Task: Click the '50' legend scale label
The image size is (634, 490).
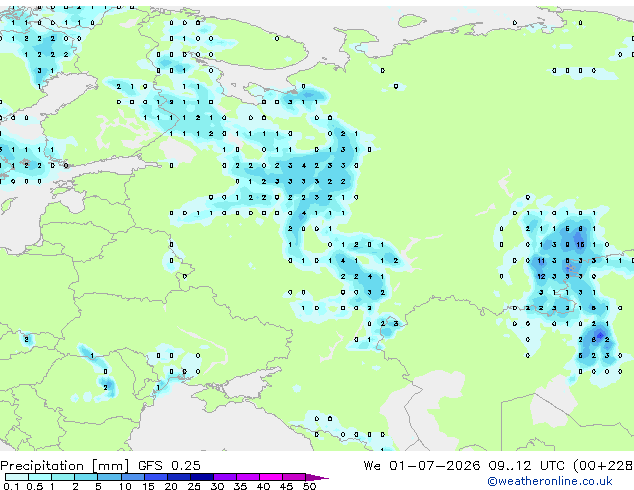Action: [309, 486]
